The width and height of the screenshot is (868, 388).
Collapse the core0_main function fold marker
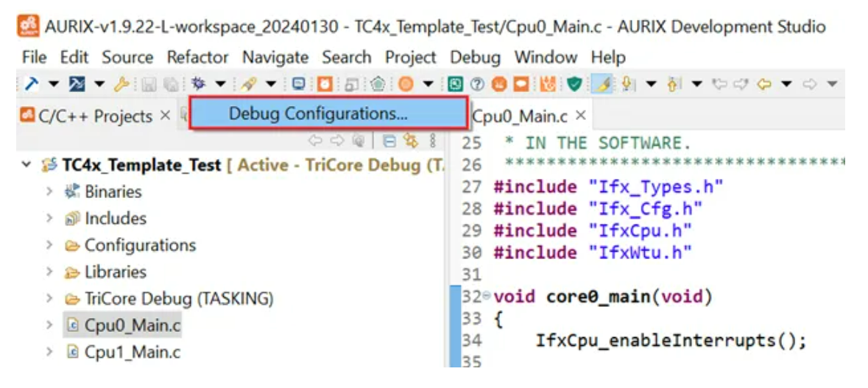(487, 297)
